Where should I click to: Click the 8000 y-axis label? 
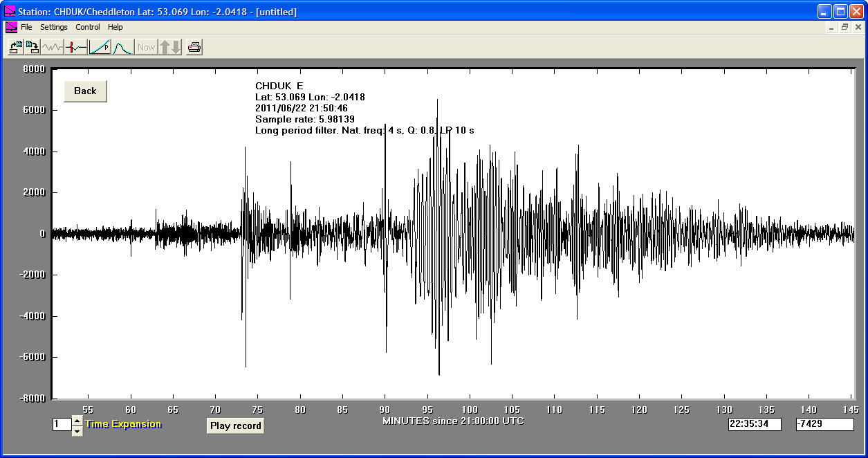point(34,68)
